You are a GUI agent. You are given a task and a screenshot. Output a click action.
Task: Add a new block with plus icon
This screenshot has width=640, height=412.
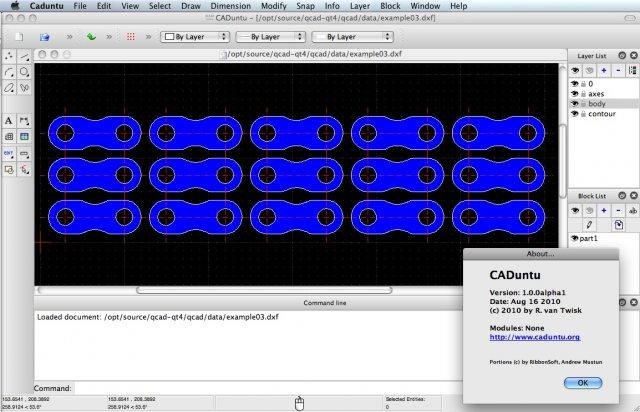pos(604,211)
